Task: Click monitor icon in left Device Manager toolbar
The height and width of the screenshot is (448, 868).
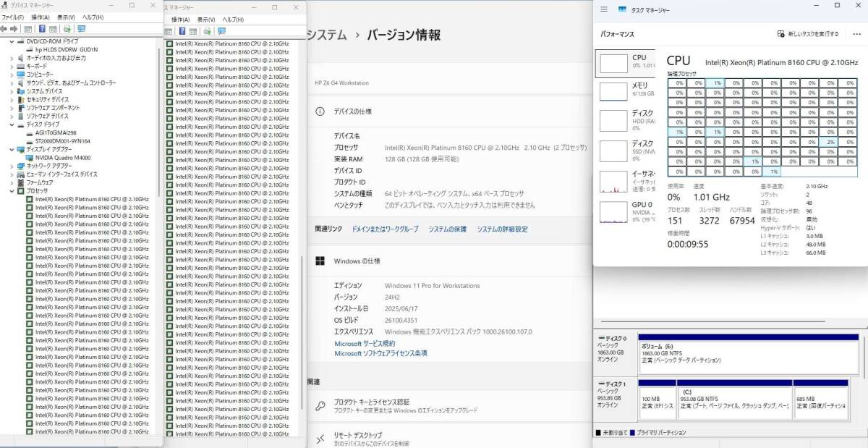Action: 81,29
